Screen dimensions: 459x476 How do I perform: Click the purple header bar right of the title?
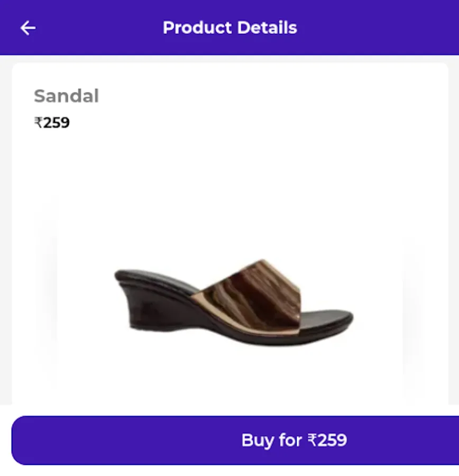[x=381, y=28]
